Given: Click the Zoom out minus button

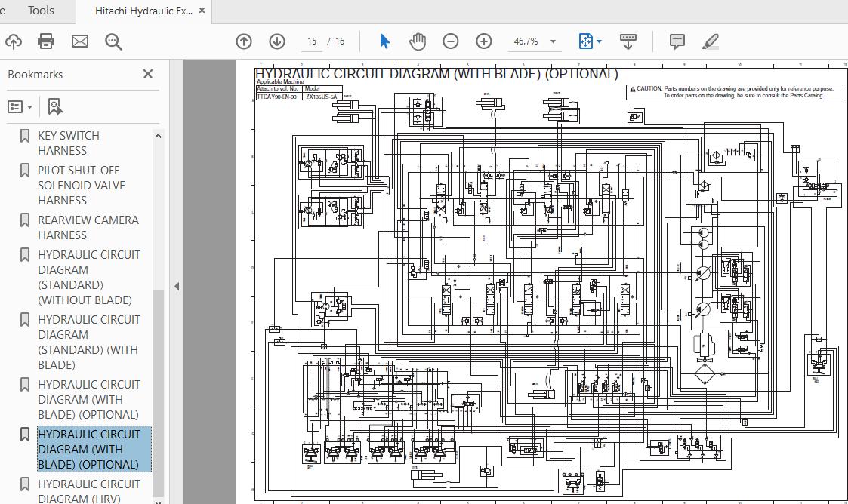Looking at the screenshot, I should click(x=451, y=41).
